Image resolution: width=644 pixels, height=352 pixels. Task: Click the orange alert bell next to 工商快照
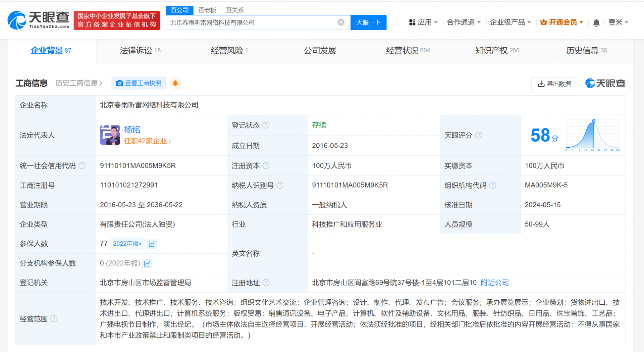(x=175, y=83)
